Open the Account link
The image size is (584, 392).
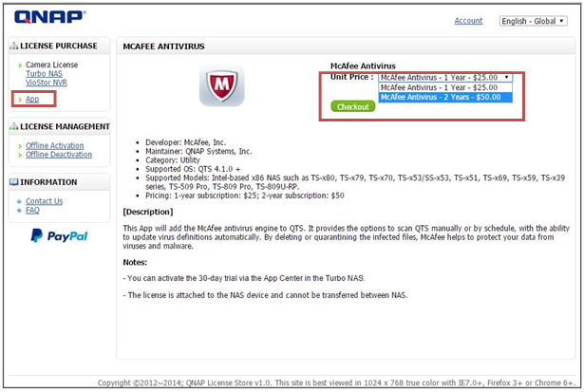468,21
